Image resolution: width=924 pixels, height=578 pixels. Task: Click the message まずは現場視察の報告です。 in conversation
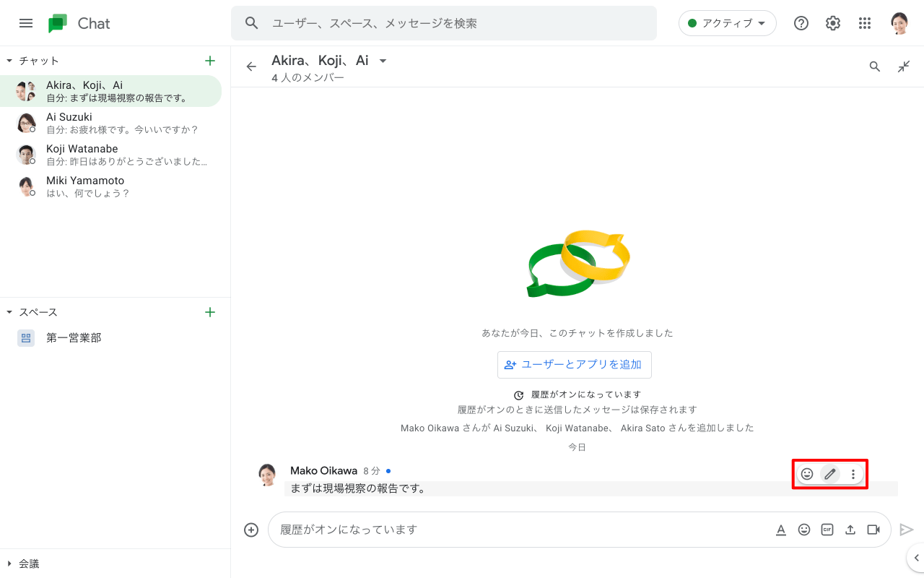(x=358, y=488)
